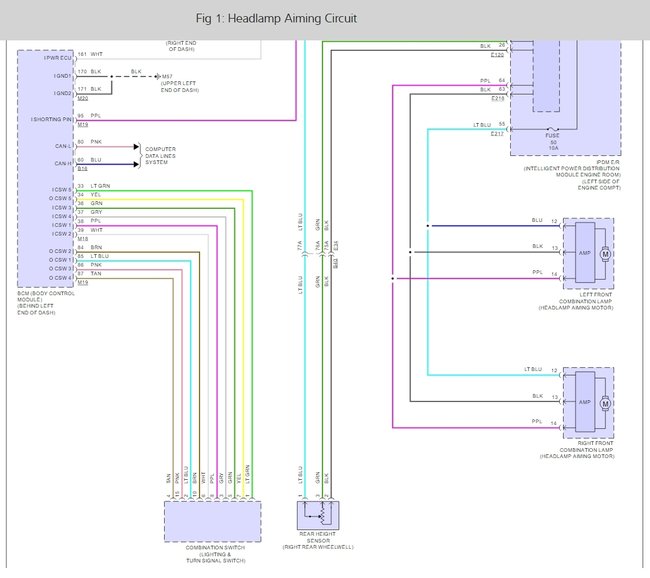Click splice label '77A' on the light blue wire
The width and height of the screenshot is (650, 578).
[x=299, y=245]
